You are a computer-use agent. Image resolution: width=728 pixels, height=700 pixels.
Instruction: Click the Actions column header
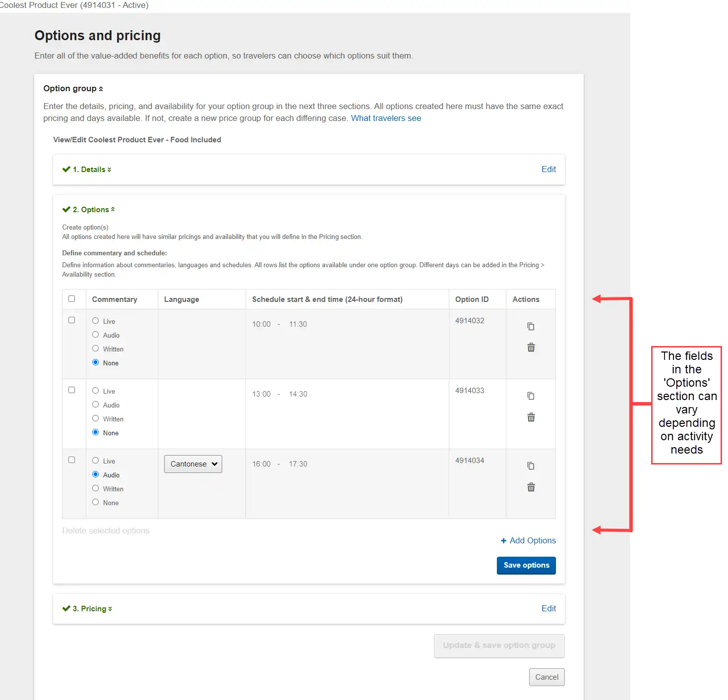point(526,299)
